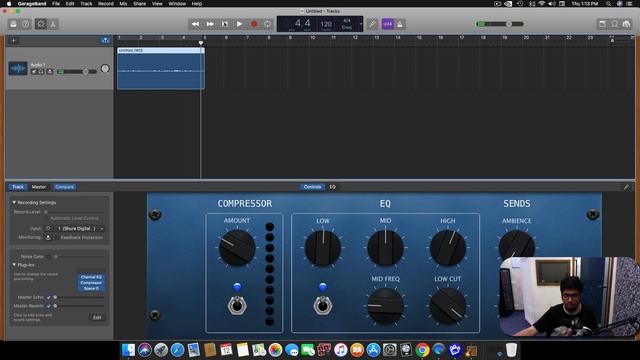
Task: Open the LCD display mode dropdown arrow
Action: pyautogui.click(x=360, y=24)
